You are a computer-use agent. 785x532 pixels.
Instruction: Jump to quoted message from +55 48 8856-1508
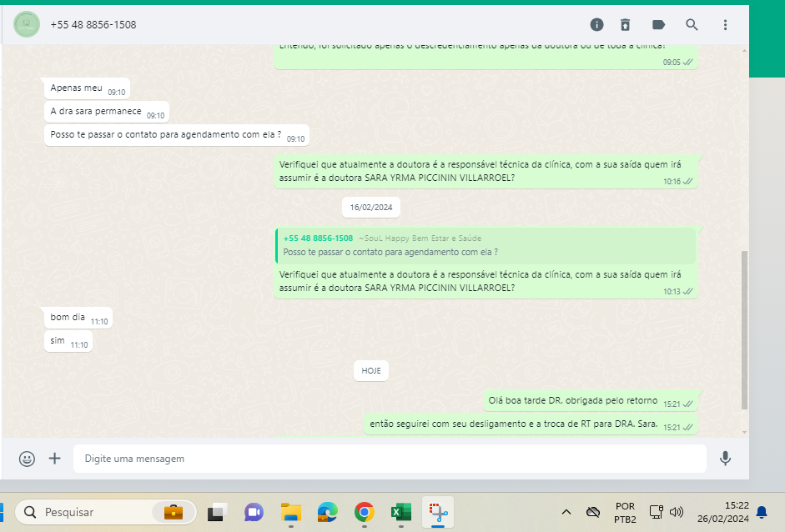coord(486,246)
